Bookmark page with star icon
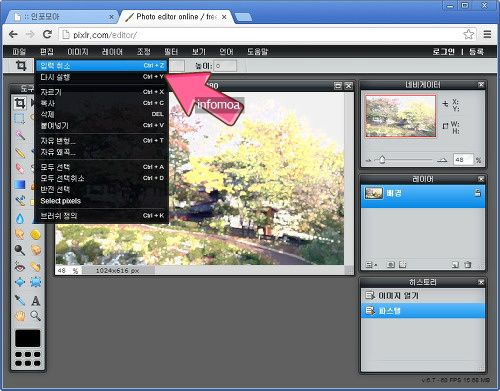Screen dimensions: 500x391 (469, 34)
